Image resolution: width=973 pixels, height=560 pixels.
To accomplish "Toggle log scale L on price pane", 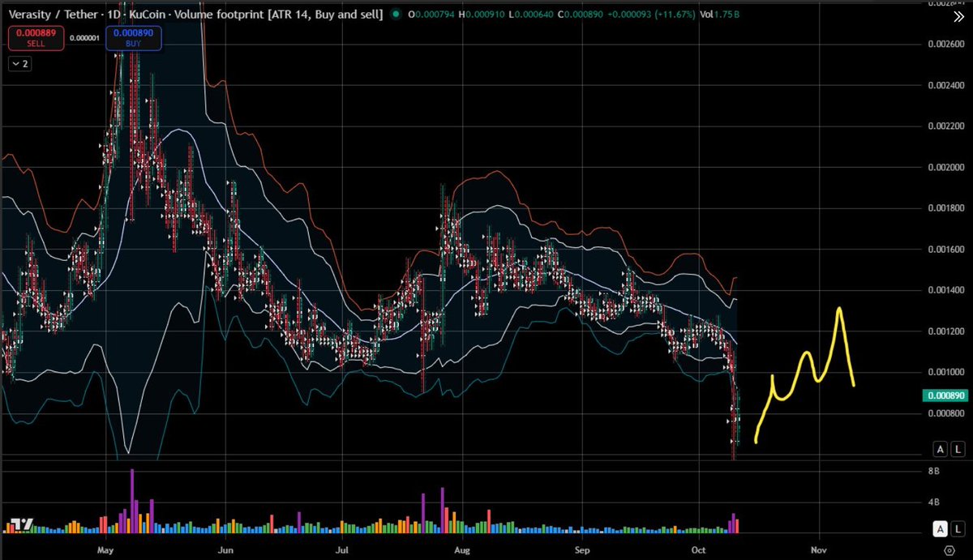I will point(958,449).
